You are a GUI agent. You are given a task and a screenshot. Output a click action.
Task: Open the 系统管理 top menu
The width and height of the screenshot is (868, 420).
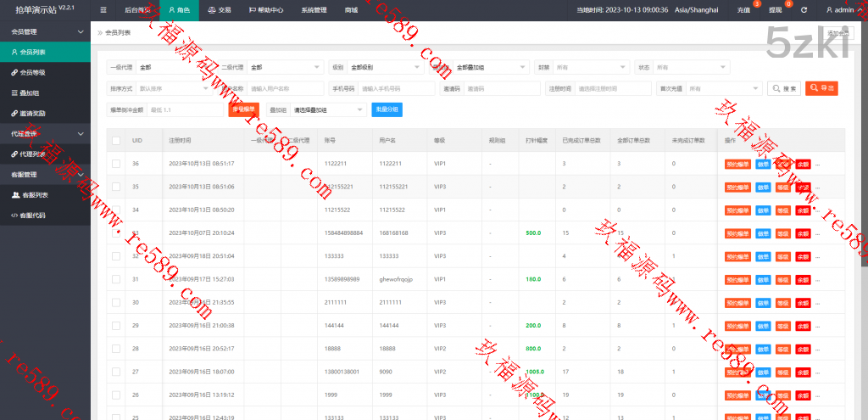[x=314, y=10]
